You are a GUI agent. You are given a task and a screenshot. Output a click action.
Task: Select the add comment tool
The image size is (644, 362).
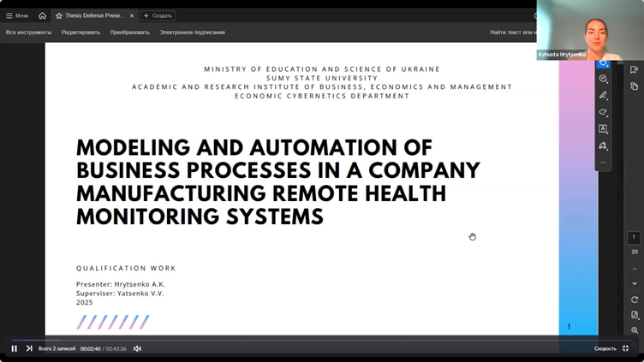point(603,79)
